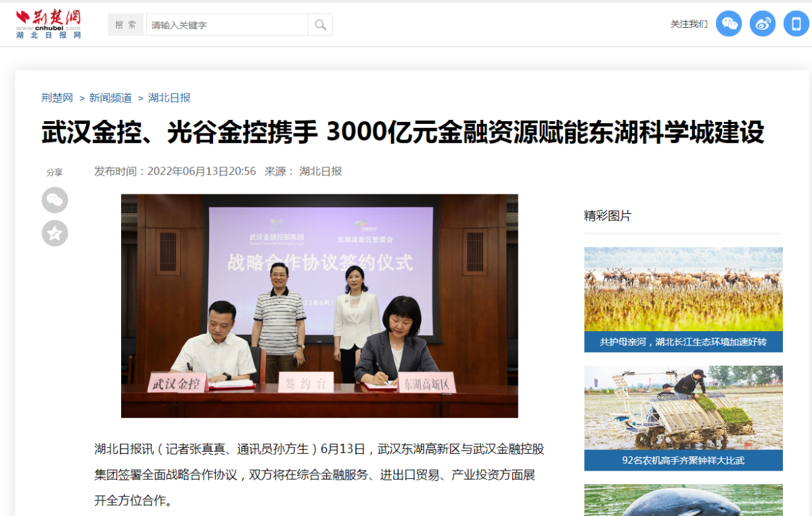812x516 pixels.
Task: Open the deer herd wetland photo
Action: tap(683, 289)
